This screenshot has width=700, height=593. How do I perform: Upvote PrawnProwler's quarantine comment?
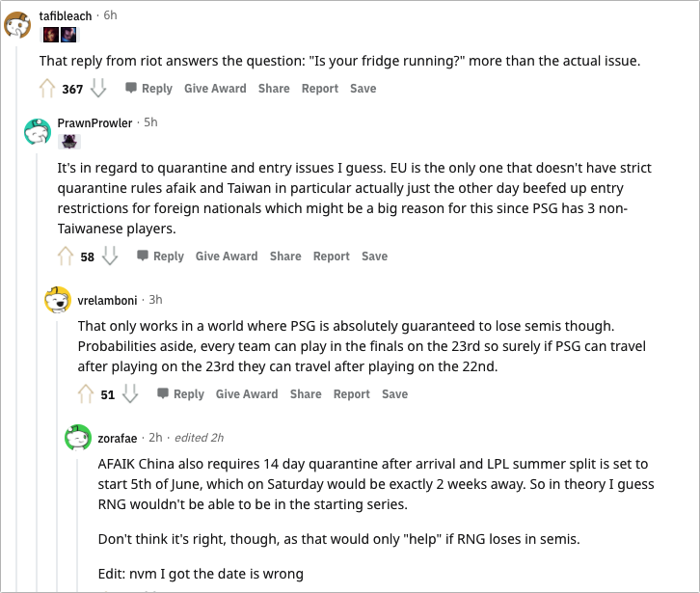66,256
